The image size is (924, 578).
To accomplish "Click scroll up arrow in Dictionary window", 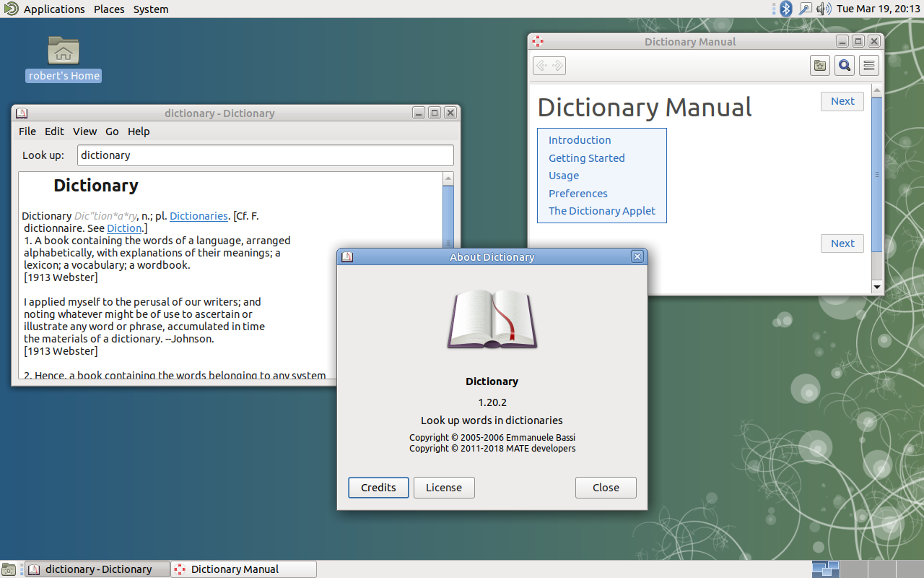I will [x=448, y=178].
